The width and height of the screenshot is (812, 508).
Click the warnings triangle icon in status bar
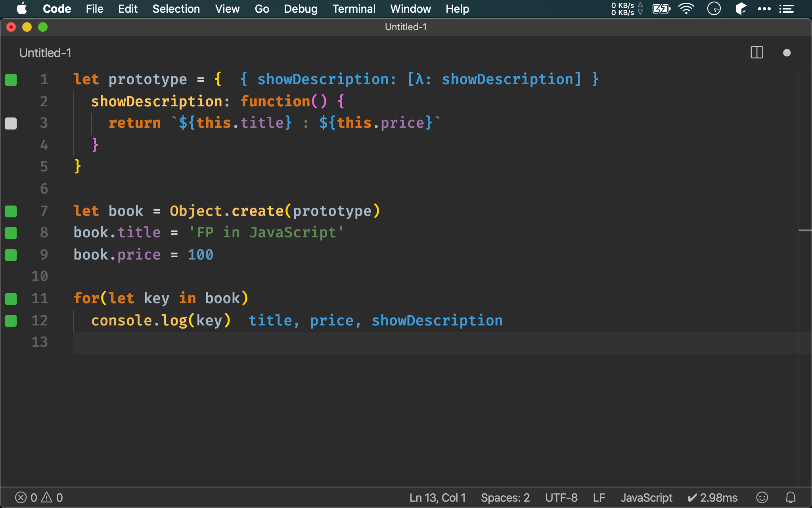(x=47, y=497)
